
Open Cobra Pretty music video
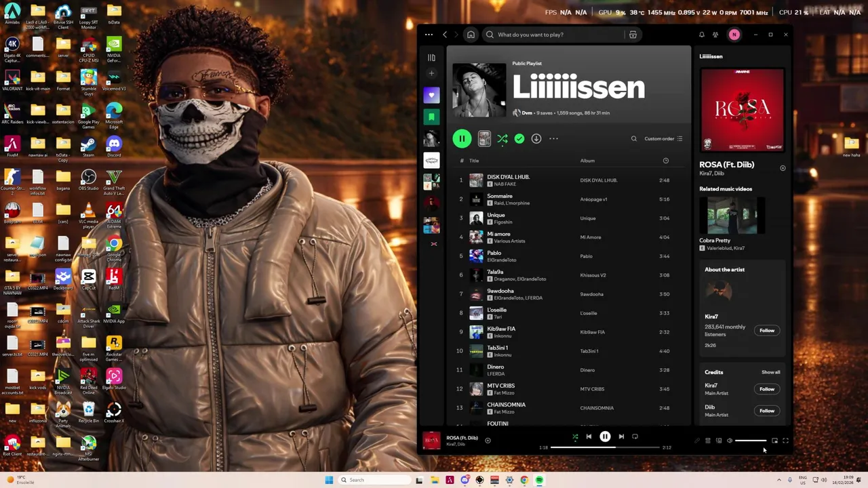pos(732,217)
